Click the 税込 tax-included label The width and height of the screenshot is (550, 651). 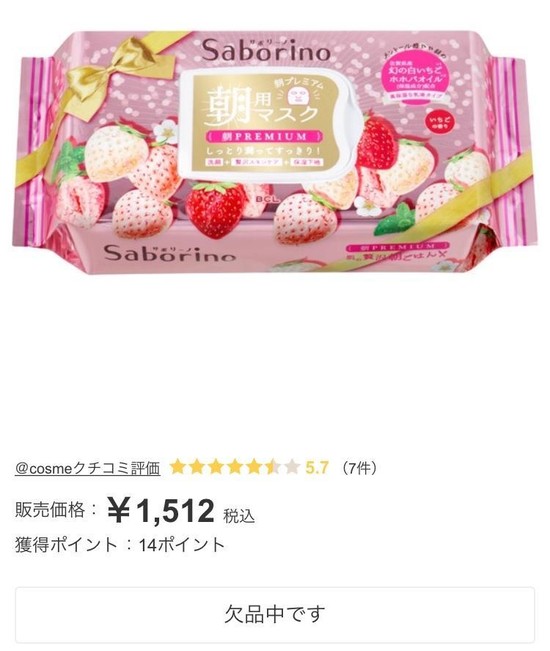click(x=239, y=516)
